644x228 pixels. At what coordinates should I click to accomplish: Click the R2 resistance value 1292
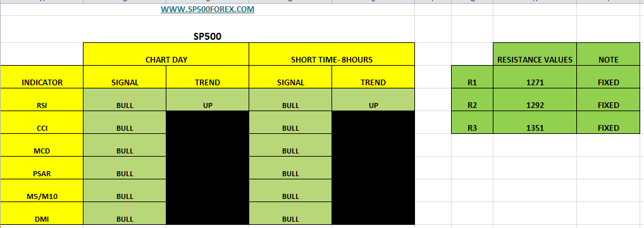pos(535,100)
